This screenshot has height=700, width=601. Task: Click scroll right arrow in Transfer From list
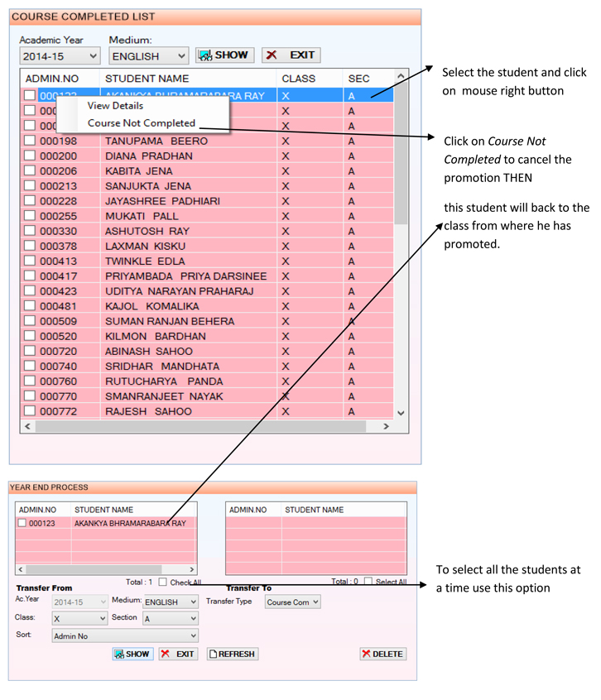(x=191, y=569)
